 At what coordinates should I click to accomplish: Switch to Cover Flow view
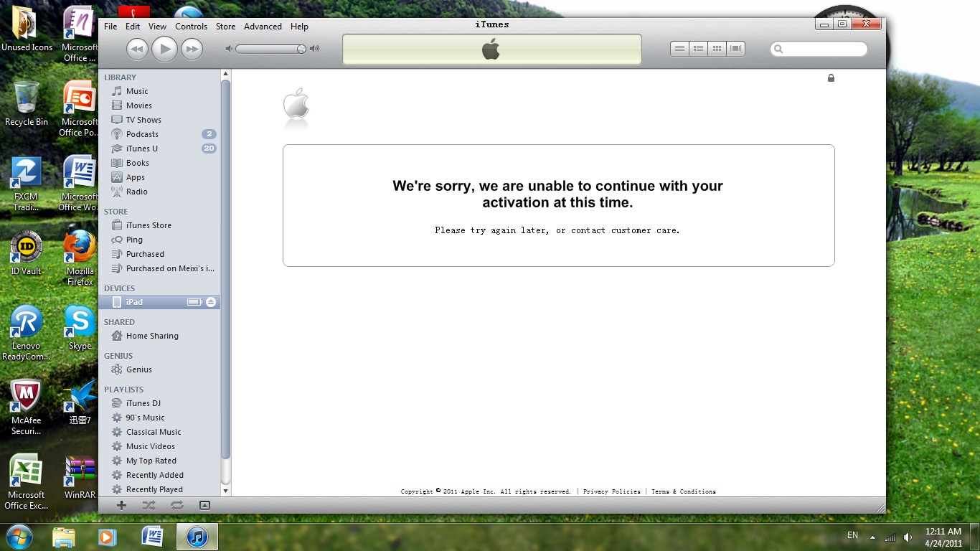click(735, 49)
